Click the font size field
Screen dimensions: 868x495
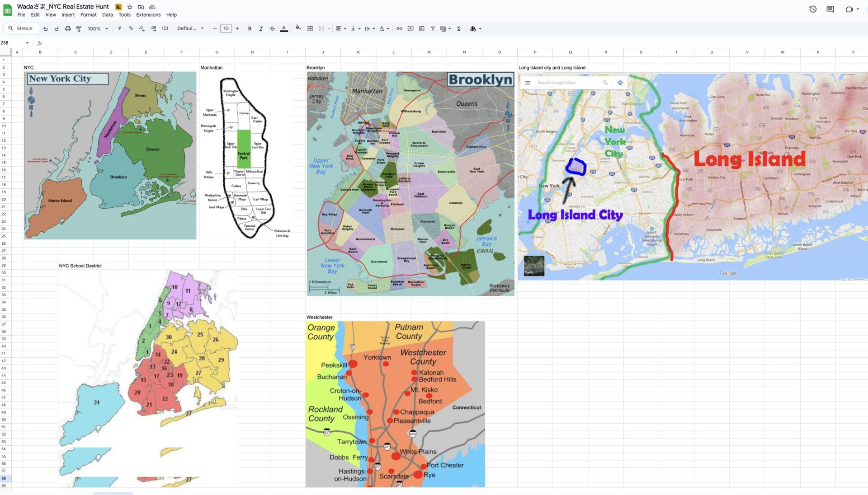(x=226, y=28)
